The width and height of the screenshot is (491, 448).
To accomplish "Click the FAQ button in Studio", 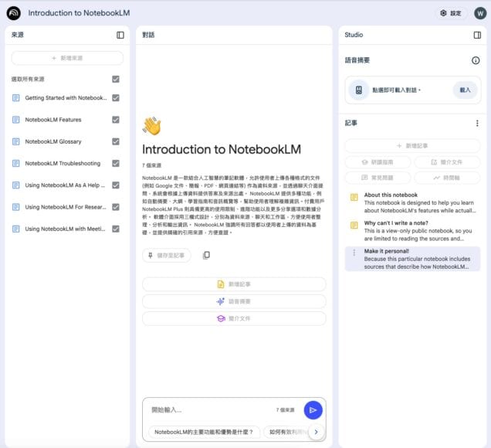I will [x=378, y=178].
